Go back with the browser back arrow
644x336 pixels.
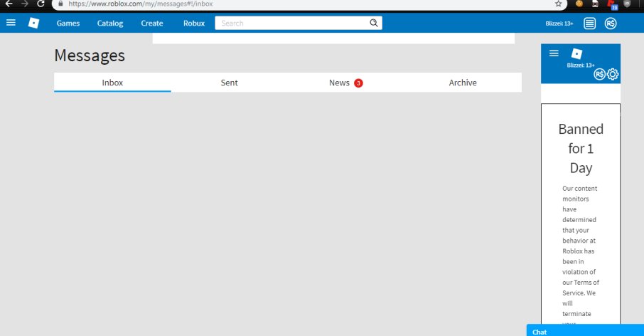[9, 4]
